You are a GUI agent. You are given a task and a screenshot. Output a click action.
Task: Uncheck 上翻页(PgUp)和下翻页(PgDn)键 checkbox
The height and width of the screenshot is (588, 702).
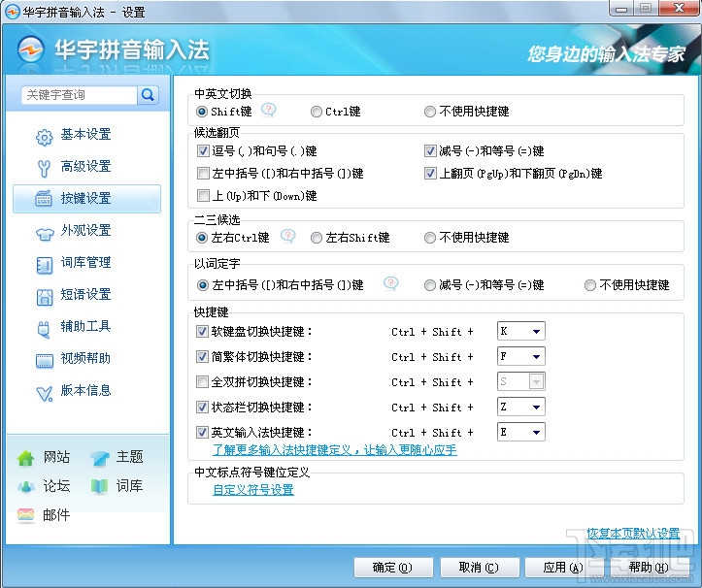click(x=430, y=173)
